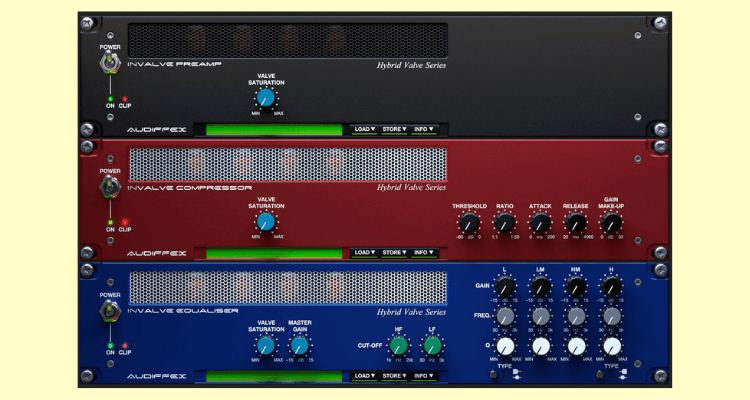This screenshot has height=400, width=750.
Task: Open the STORE menu on the Equaliser
Action: coord(394,376)
